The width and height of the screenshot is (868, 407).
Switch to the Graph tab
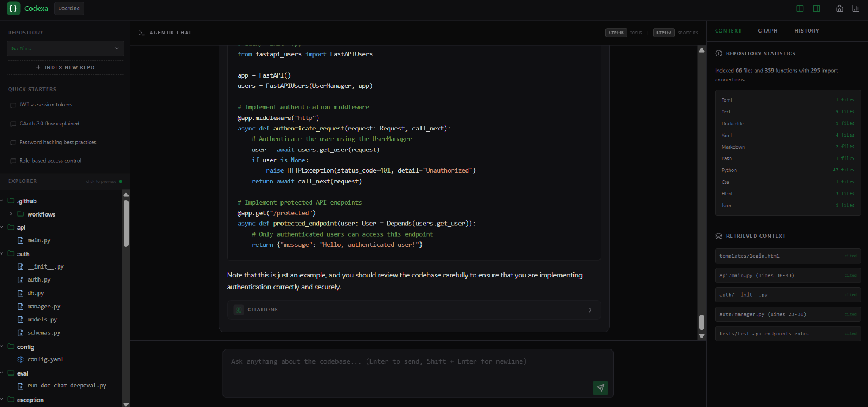[x=768, y=31]
